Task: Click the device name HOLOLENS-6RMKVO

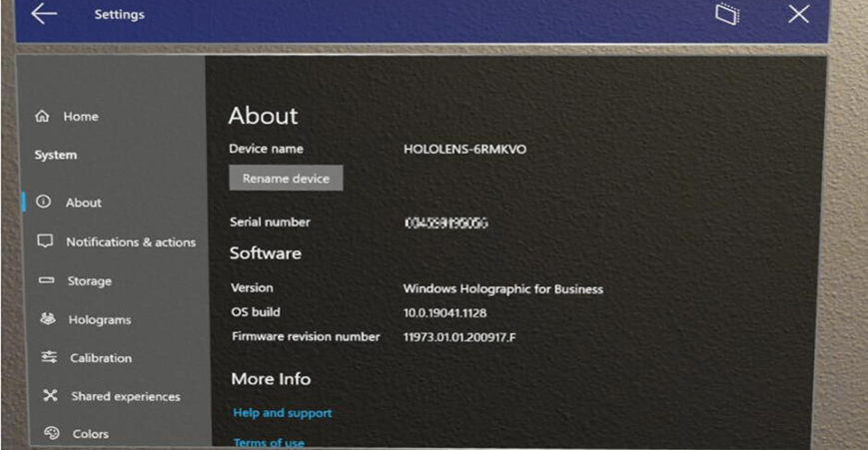Action: pyautogui.click(x=464, y=149)
